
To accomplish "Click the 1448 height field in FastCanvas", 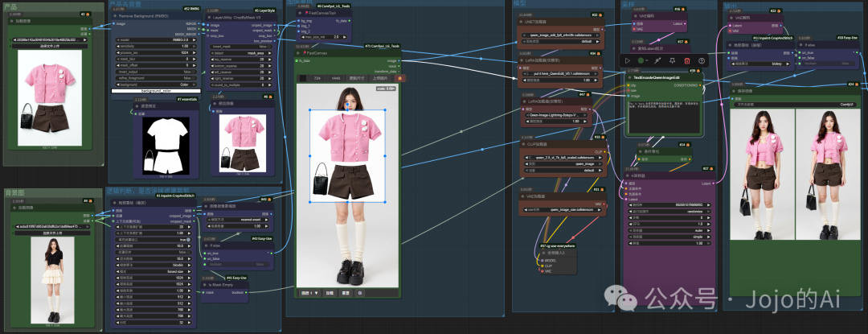I will (335, 78).
